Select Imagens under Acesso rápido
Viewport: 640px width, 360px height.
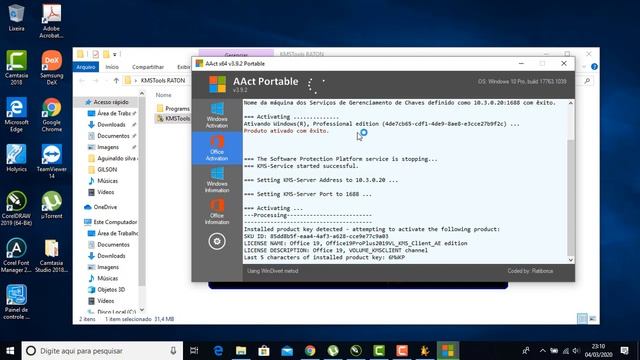pos(109,147)
